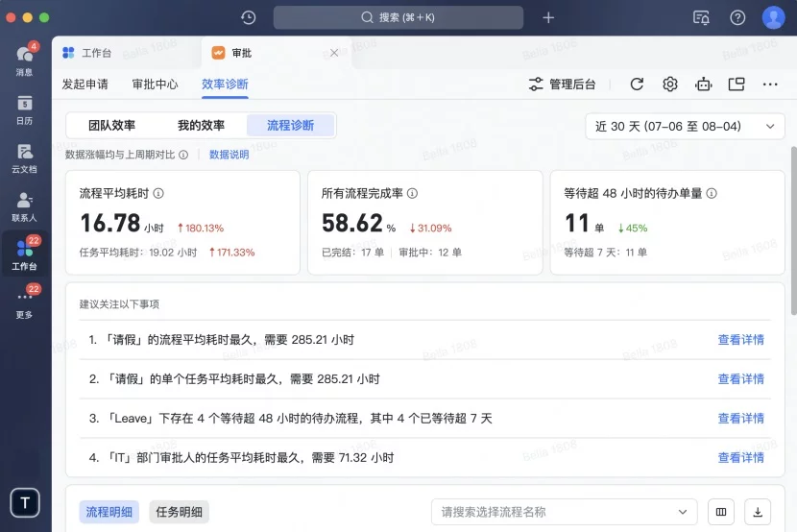Image resolution: width=797 pixels, height=532 pixels.
Task: Go to the 发起申请 tab
Action: tap(85, 85)
